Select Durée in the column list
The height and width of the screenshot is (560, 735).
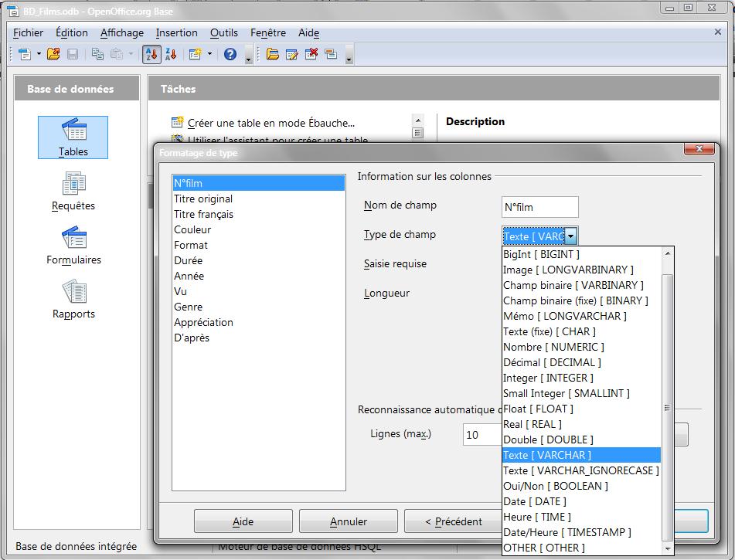(x=258, y=260)
